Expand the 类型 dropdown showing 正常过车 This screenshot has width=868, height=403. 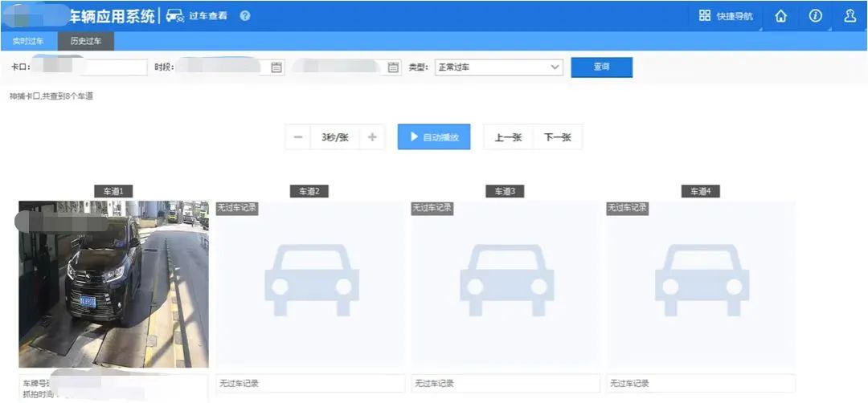pos(498,67)
